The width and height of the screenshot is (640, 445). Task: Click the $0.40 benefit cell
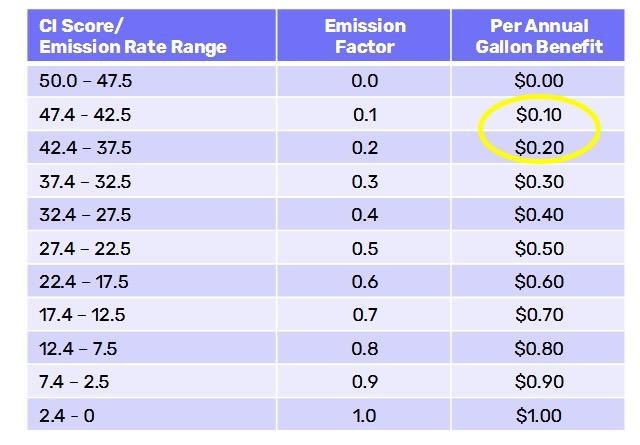[541, 215]
